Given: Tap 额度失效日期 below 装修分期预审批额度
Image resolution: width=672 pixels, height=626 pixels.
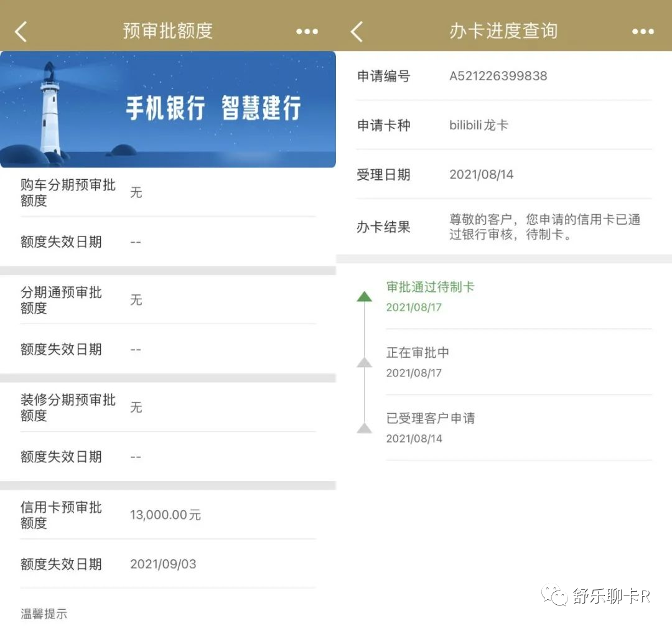Looking at the screenshot, I should tap(61, 457).
